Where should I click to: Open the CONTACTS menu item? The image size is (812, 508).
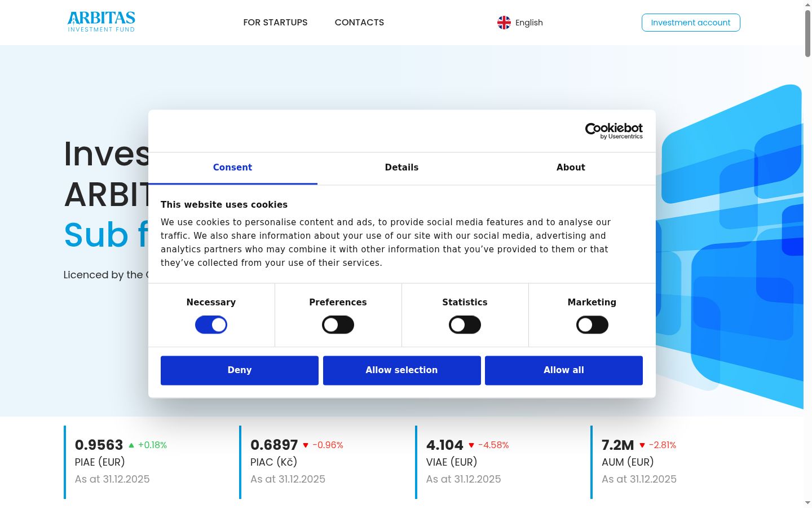pos(359,23)
